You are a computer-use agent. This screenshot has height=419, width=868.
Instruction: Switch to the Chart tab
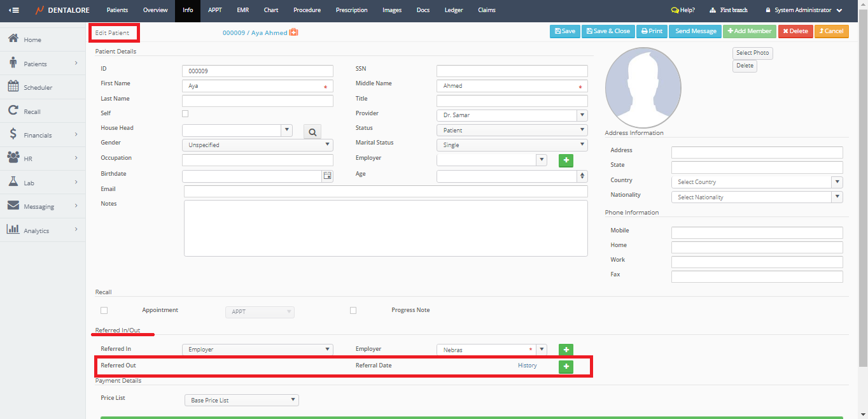[x=271, y=10]
